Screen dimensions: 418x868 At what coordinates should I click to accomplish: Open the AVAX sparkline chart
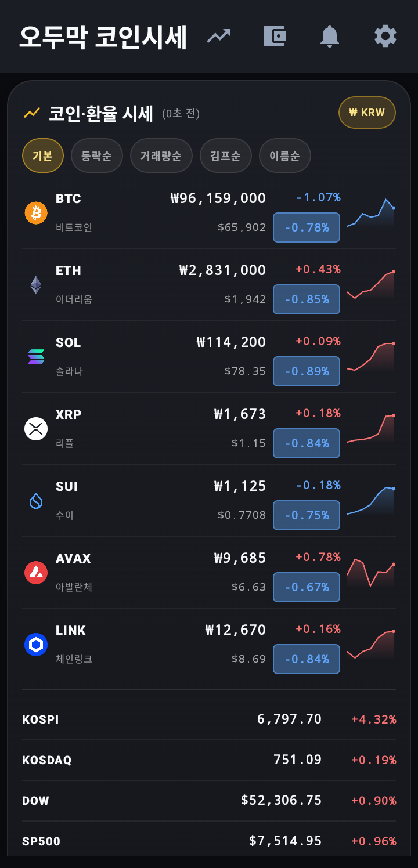coord(371,573)
